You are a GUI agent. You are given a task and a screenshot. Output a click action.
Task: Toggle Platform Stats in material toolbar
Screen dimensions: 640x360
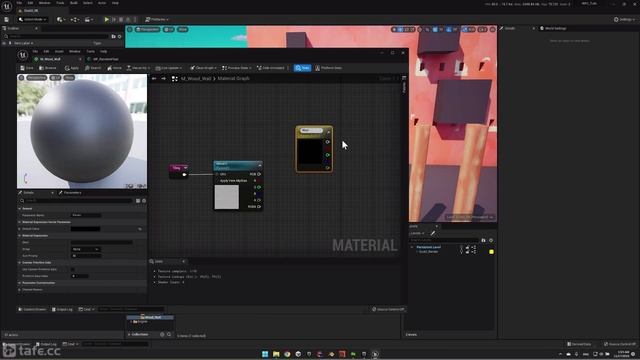click(328, 68)
